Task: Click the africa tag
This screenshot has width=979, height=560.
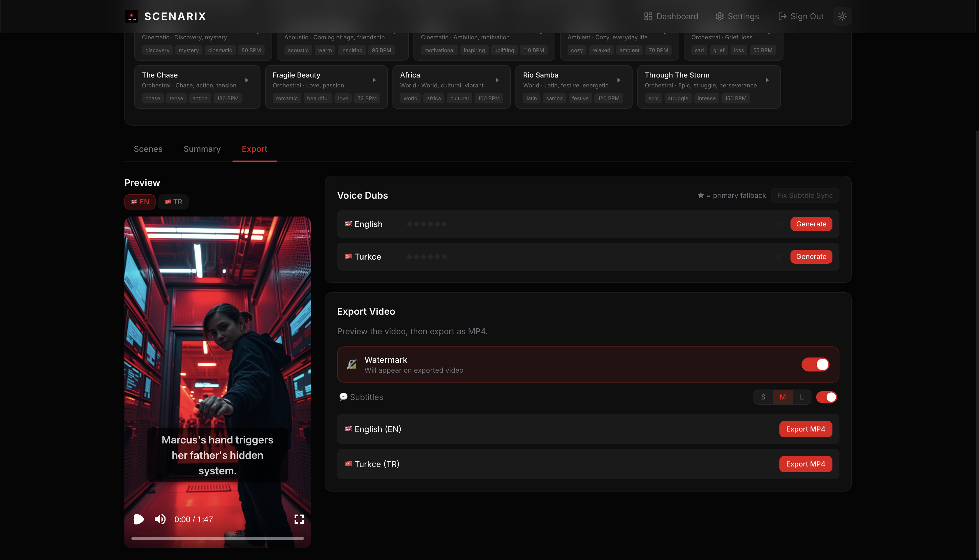Action: 433,98
